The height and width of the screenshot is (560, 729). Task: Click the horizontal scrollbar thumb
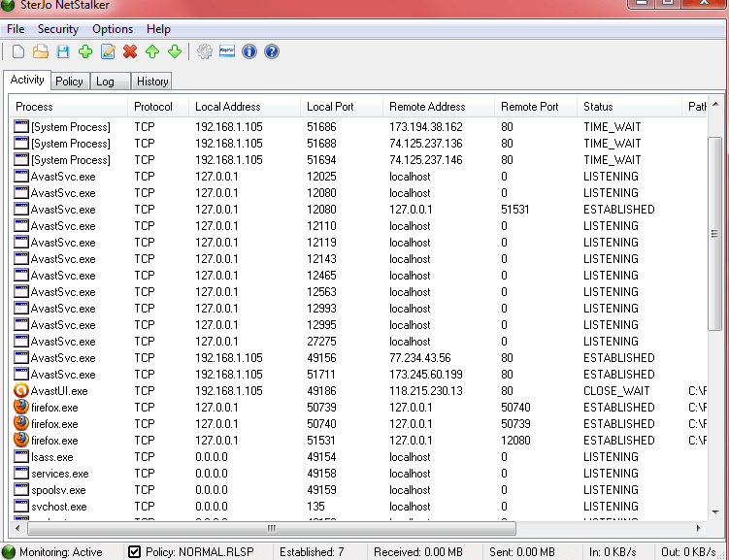(272, 528)
